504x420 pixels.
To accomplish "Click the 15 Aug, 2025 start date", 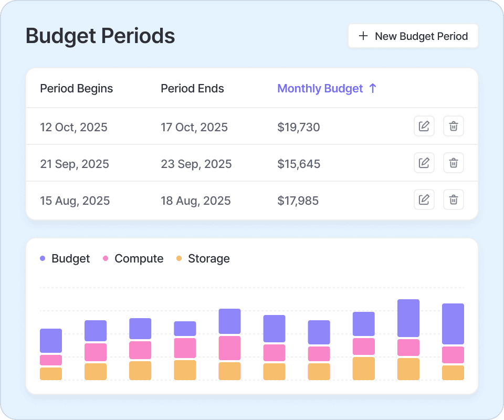I will [75, 201].
